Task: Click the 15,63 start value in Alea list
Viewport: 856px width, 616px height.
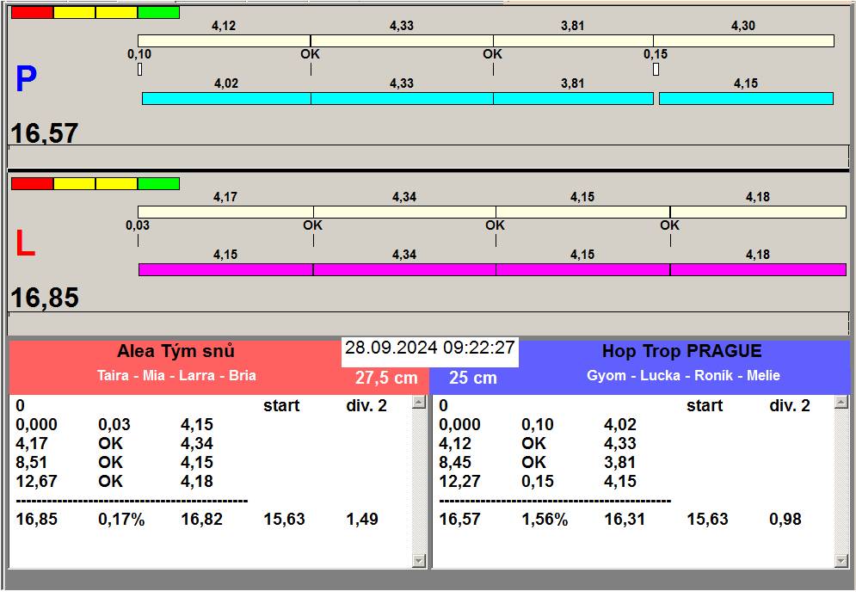Action: tap(285, 519)
